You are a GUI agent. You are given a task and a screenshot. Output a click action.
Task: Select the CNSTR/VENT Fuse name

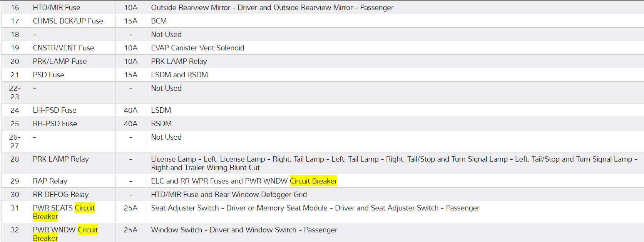[64, 48]
